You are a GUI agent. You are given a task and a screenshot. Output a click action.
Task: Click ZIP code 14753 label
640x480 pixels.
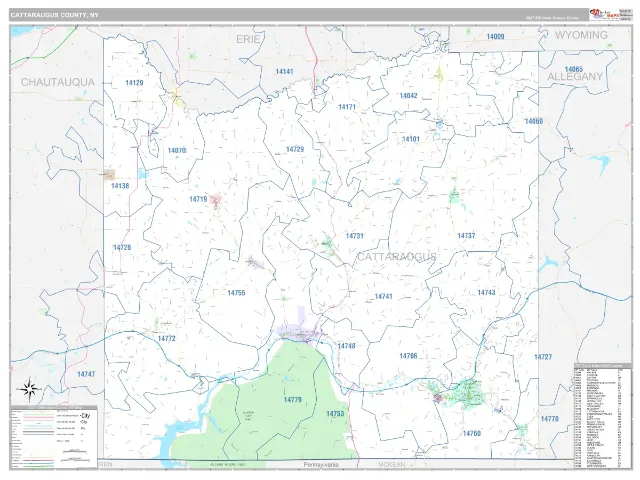(335, 414)
